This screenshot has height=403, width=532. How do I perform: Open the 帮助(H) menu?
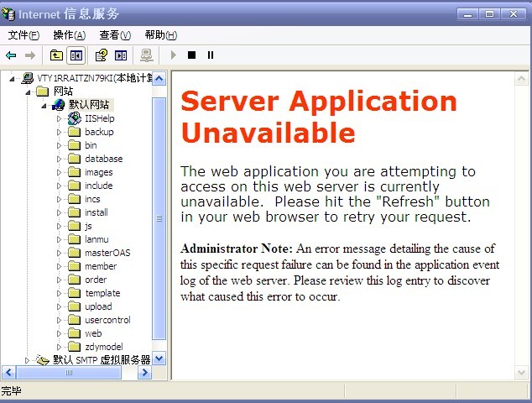click(x=160, y=35)
